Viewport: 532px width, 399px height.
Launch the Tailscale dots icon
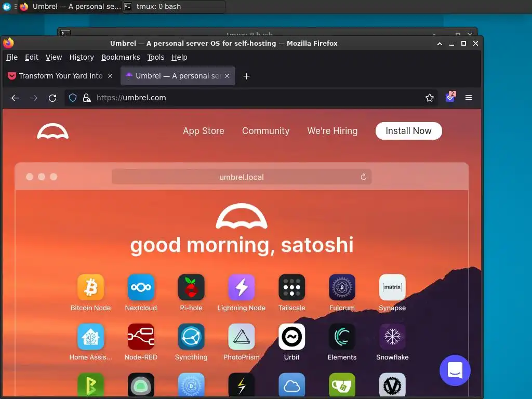coord(292,287)
